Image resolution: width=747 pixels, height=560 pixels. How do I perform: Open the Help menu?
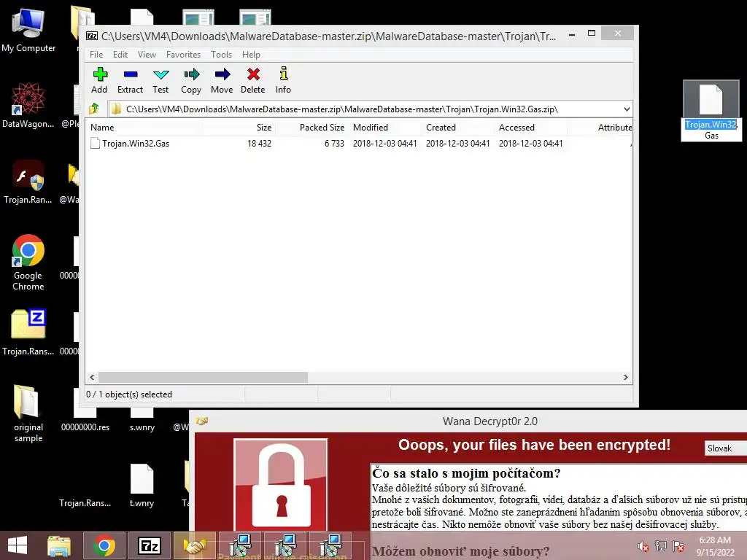pos(251,54)
